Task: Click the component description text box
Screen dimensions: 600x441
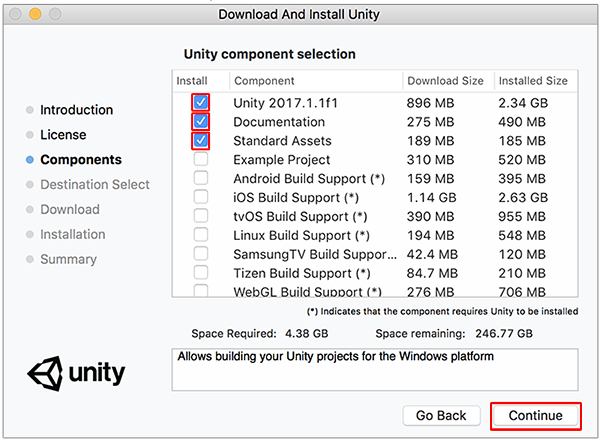Action: pyautogui.click(x=375, y=369)
